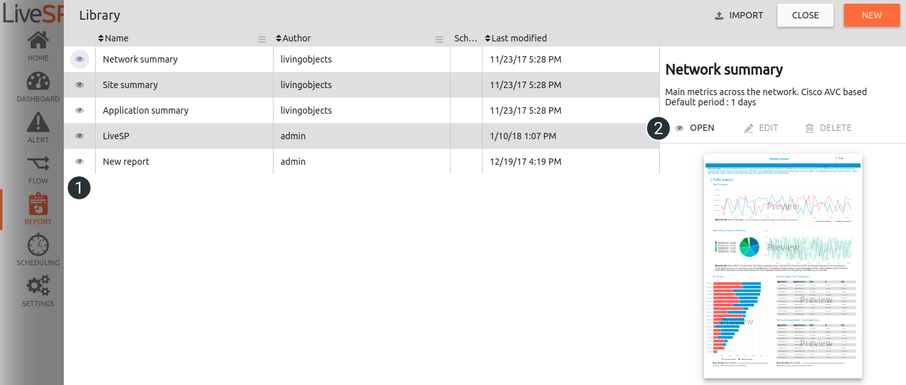
Task: Click the Report sidebar icon
Action: coord(38,204)
